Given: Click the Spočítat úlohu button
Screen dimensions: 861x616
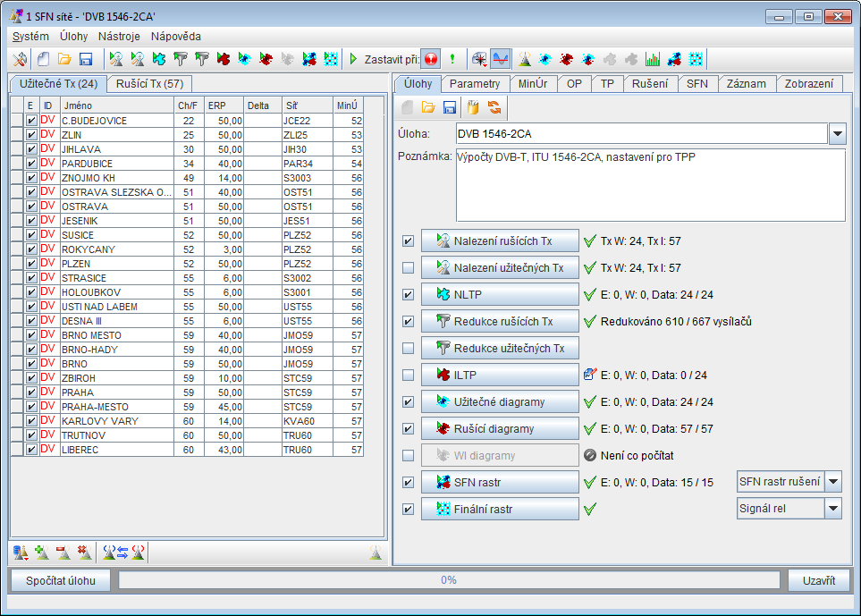Looking at the screenshot, I should pyautogui.click(x=61, y=579).
